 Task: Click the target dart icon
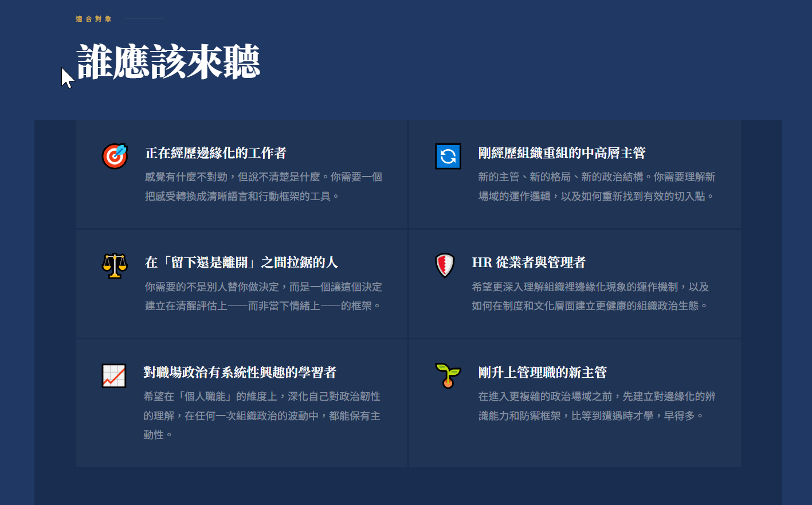click(x=115, y=156)
